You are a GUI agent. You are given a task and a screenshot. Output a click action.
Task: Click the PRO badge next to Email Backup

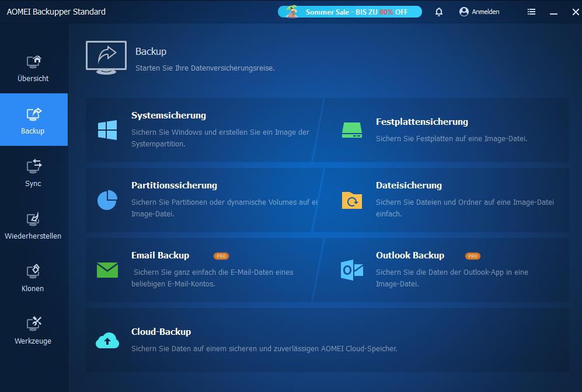coord(221,256)
